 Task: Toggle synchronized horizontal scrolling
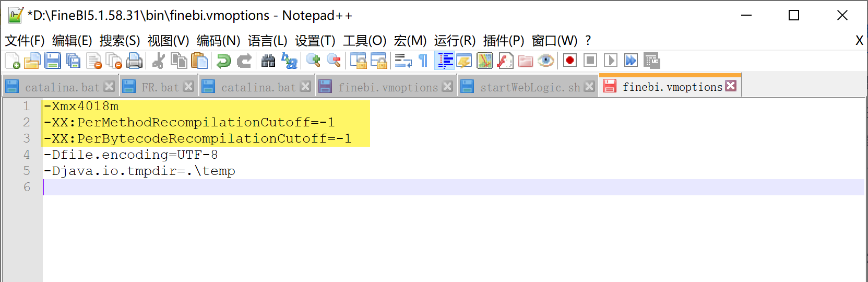(x=378, y=61)
